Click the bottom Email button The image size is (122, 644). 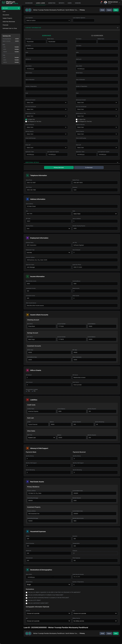click(102, 633)
